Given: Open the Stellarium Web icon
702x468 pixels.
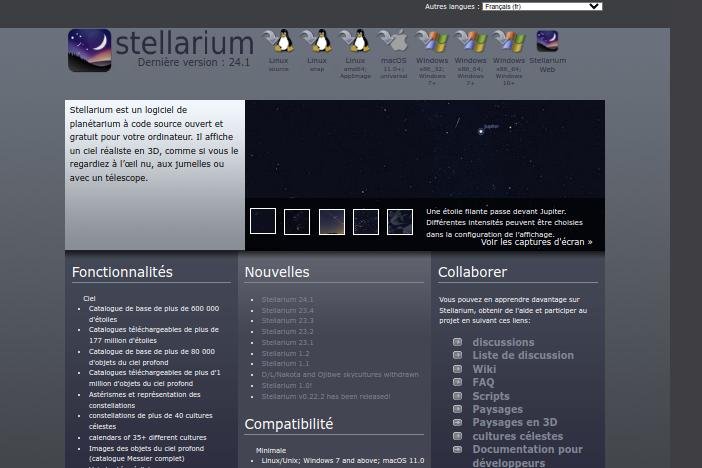Looking at the screenshot, I should pyautogui.click(x=547, y=41).
